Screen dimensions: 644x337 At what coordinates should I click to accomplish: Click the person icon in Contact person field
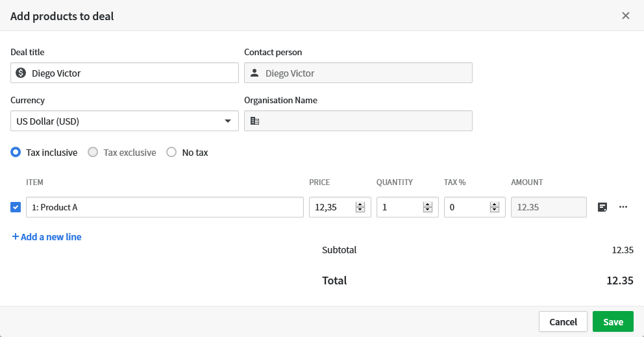254,73
